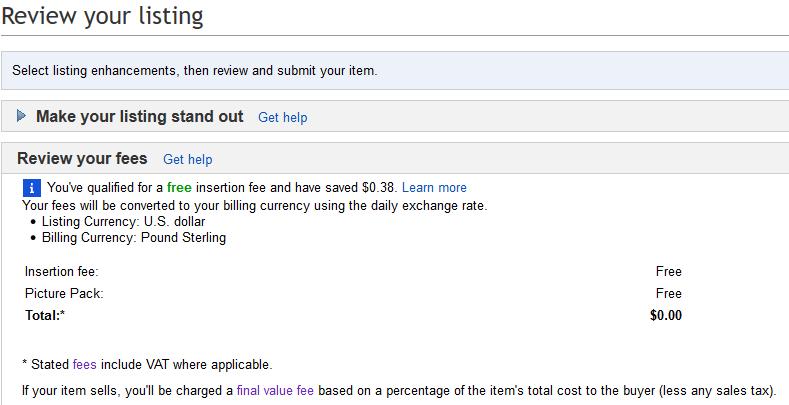Viewport: 789px width, 405px height.
Task: Click the Select listing enhancements instruction banner
Action: coord(194,71)
